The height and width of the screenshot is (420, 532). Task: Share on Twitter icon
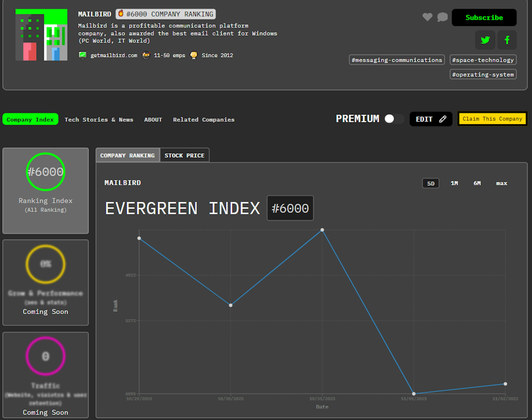tap(485, 40)
